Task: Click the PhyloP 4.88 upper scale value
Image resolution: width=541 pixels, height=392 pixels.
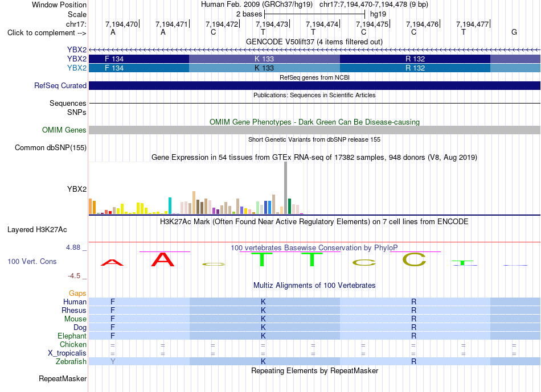Action: (73, 247)
